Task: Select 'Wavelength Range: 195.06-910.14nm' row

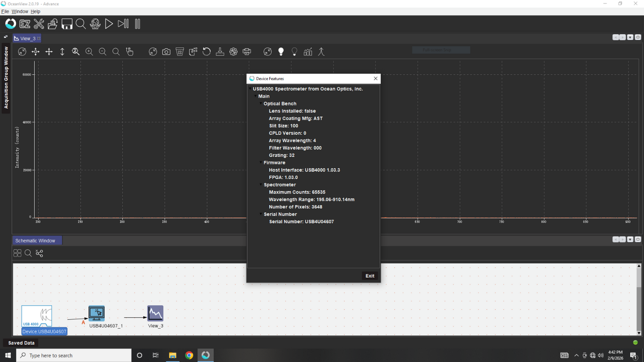Action: click(312, 199)
